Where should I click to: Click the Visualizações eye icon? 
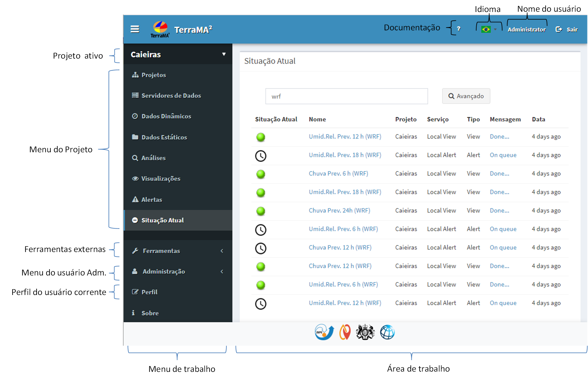point(135,179)
